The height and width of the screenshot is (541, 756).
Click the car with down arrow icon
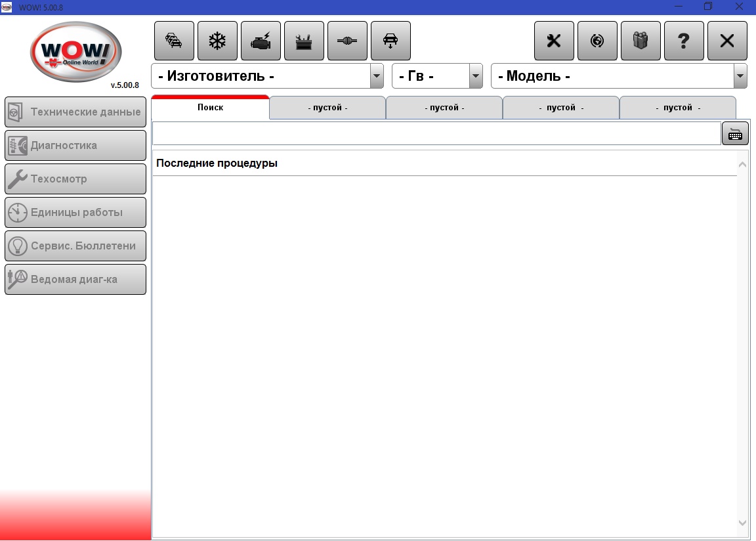click(x=390, y=41)
